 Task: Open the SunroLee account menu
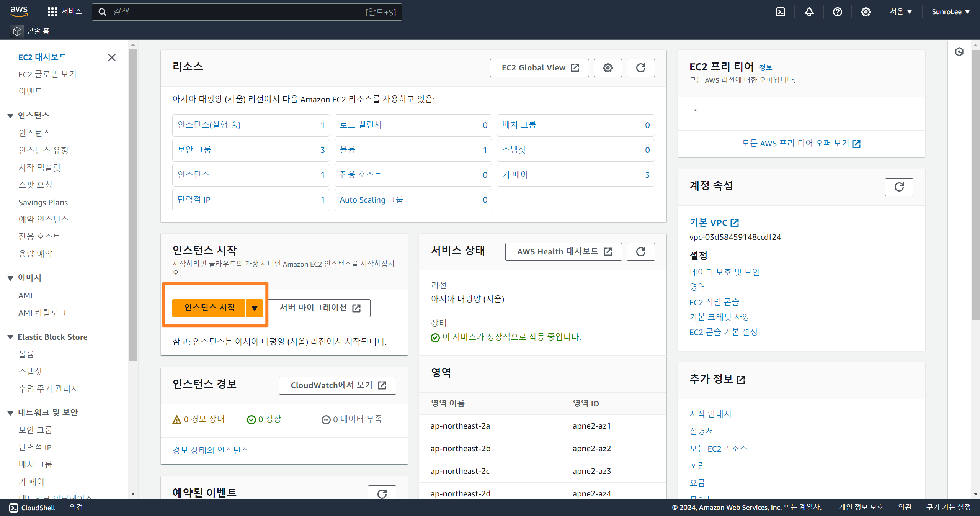point(950,12)
